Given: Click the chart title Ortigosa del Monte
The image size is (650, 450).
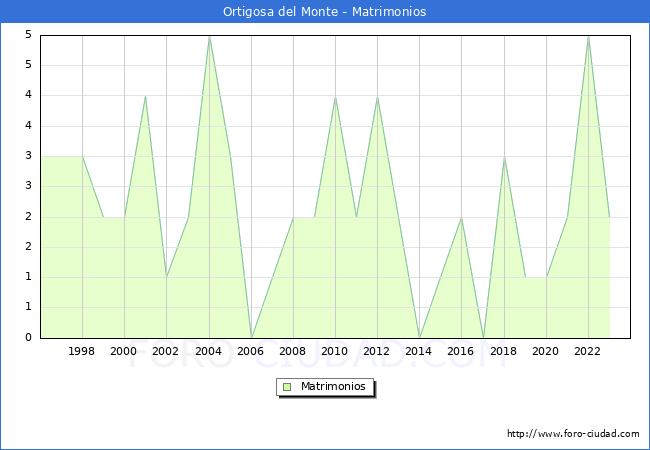Looking at the screenshot, I should pos(324,12).
